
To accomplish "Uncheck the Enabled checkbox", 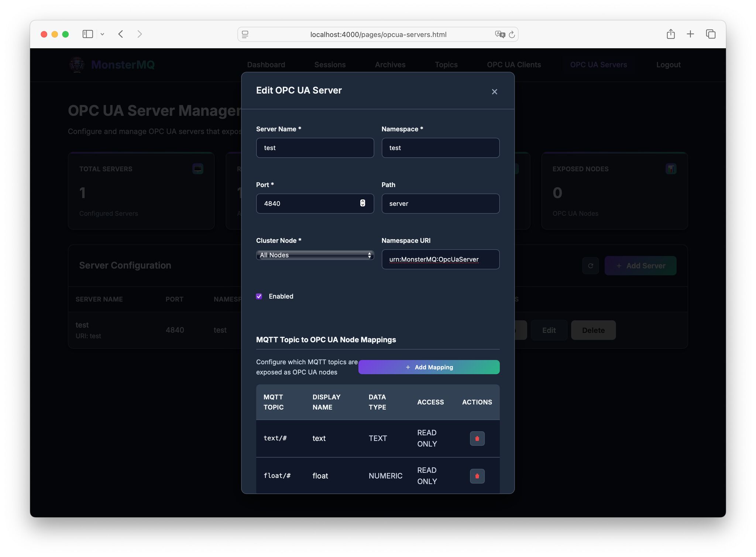I will point(259,296).
